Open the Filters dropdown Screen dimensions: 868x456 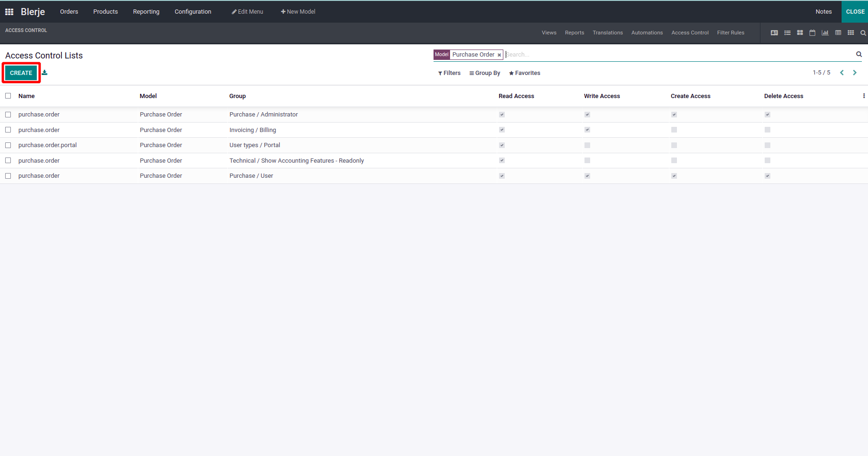[x=449, y=73]
